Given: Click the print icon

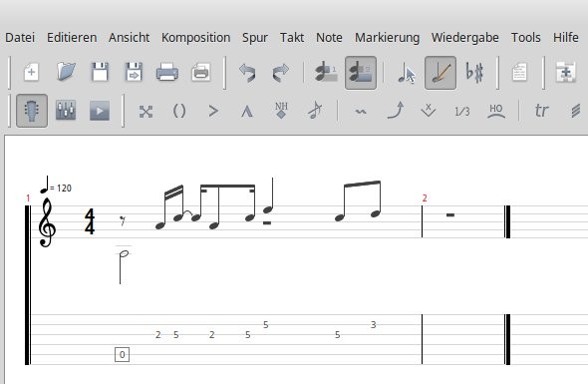Looking at the screenshot, I should (x=166, y=72).
